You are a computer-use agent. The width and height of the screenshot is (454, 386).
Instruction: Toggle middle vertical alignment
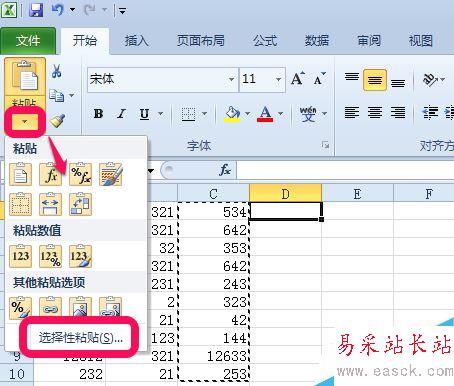click(375, 79)
